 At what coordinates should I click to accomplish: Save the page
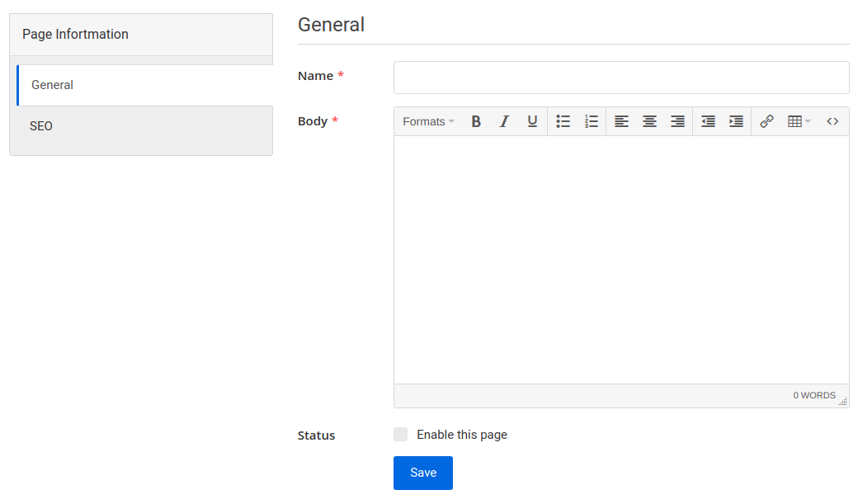(422, 473)
